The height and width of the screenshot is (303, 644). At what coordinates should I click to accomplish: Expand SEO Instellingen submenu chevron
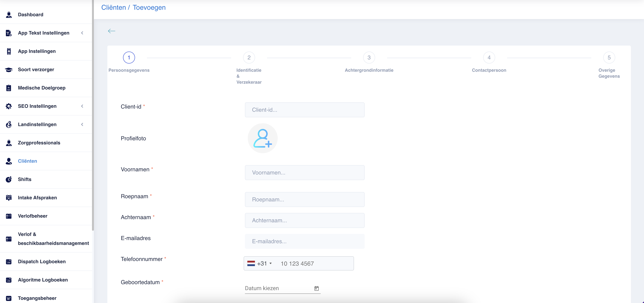pos(82,106)
